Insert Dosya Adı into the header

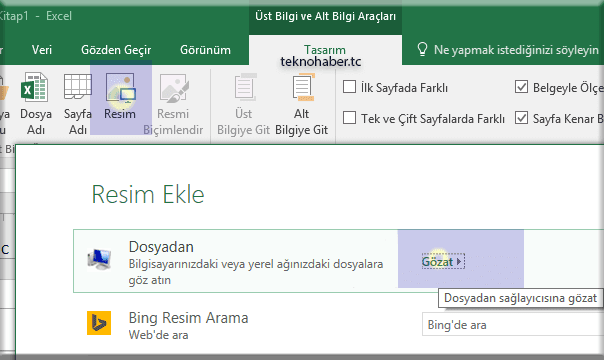pyautogui.click(x=36, y=103)
